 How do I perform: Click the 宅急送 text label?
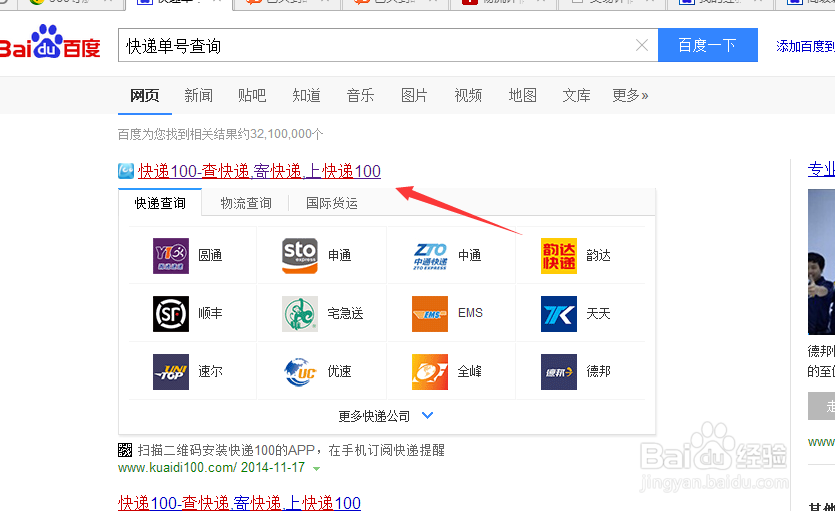pos(345,314)
